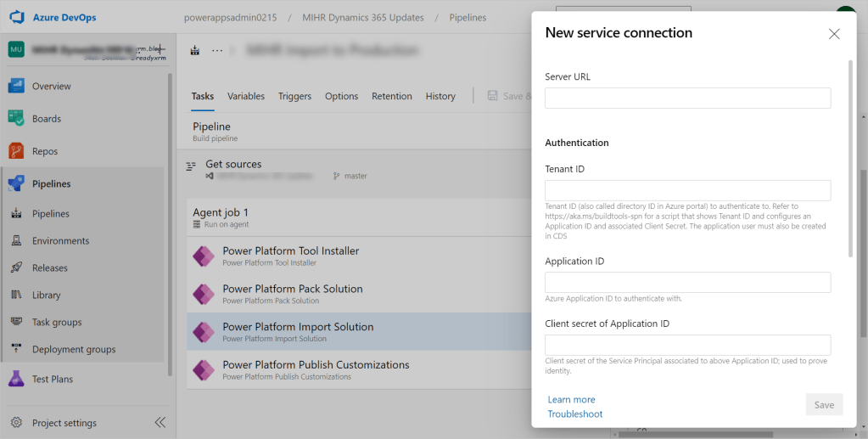
Task: Focus the Server URL input field
Action: pos(687,98)
